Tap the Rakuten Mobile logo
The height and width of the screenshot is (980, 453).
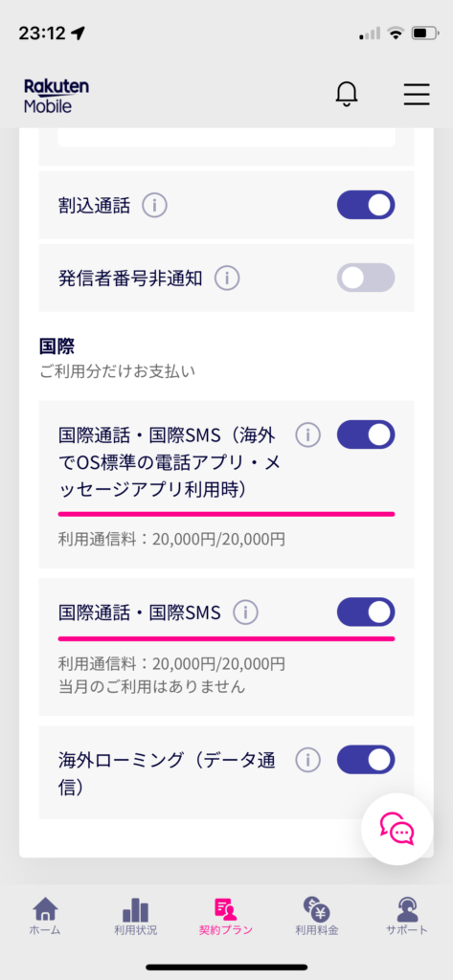tap(57, 96)
